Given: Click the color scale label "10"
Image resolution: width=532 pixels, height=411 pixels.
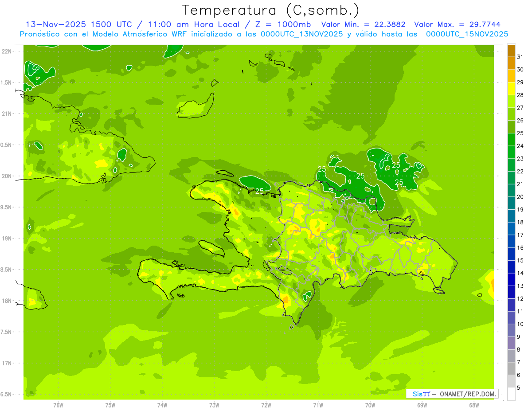Looking at the screenshot, I should tap(520, 324).
